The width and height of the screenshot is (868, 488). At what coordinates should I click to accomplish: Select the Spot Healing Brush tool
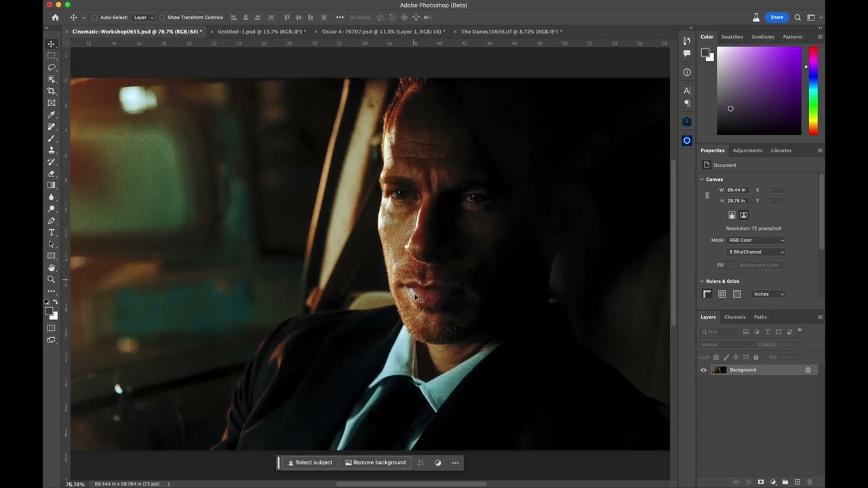(x=51, y=127)
